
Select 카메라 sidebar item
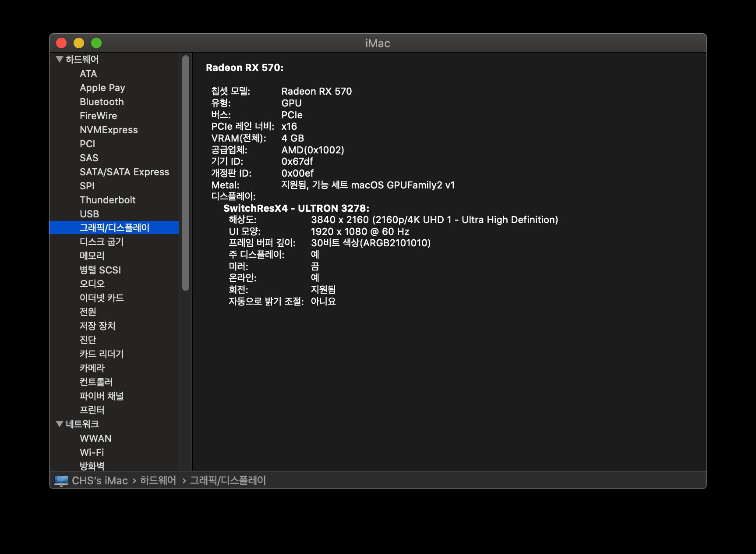92,368
